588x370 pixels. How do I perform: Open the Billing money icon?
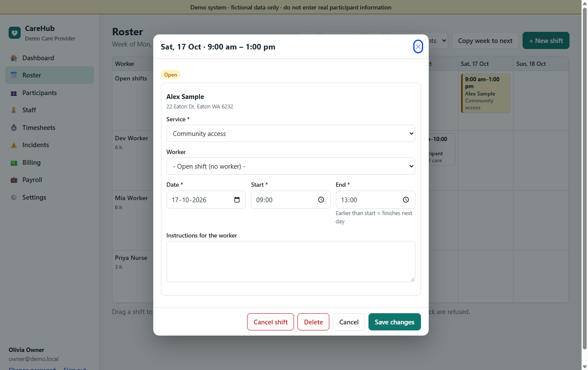(x=14, y=163)
